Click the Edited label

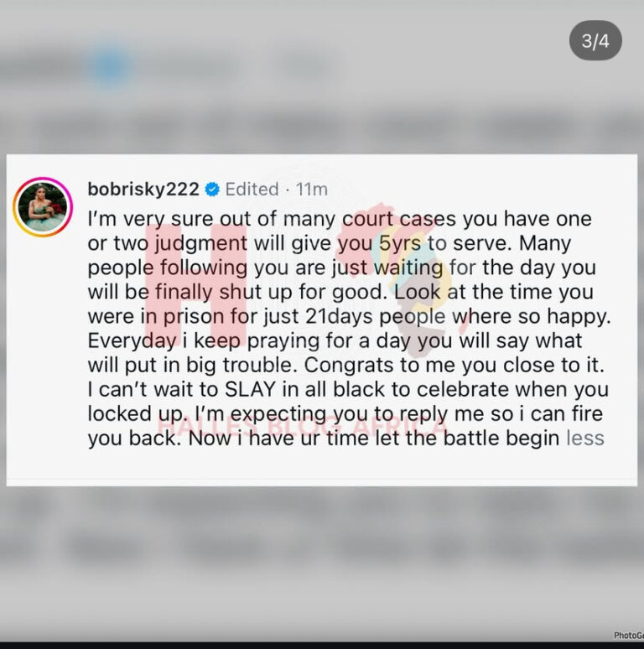coord(252,190)
